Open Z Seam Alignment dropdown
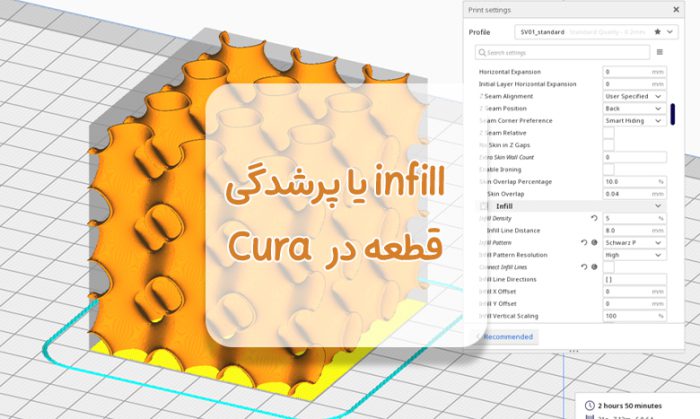Image resolution: width=700 pixels, height=419 pixels. pyautogui.click(x=634, y=96)
